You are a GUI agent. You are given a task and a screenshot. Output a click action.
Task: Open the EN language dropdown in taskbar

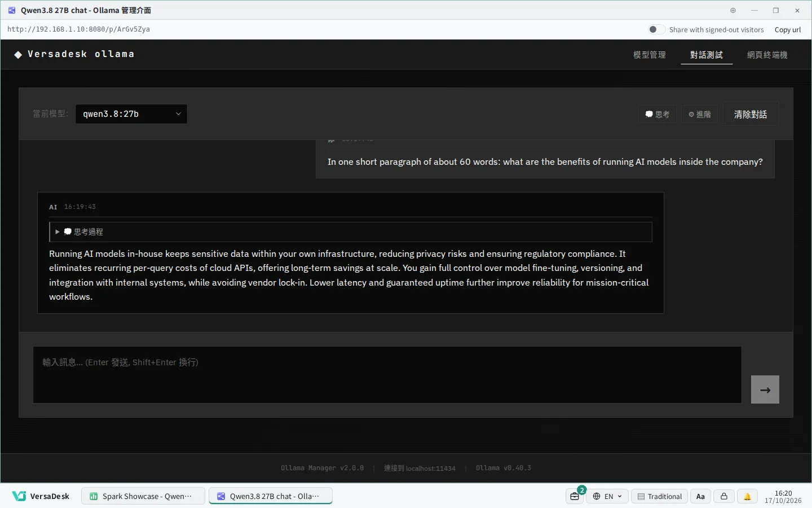click(x=607, y=496)
